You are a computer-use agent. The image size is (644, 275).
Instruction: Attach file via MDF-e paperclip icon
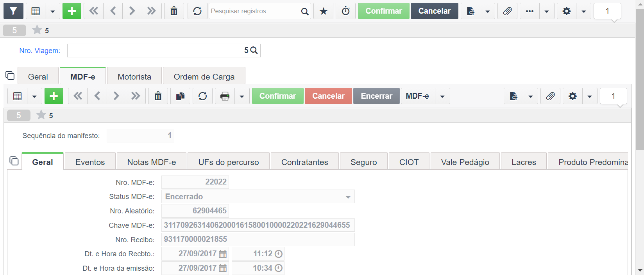[x=550, y=96]
